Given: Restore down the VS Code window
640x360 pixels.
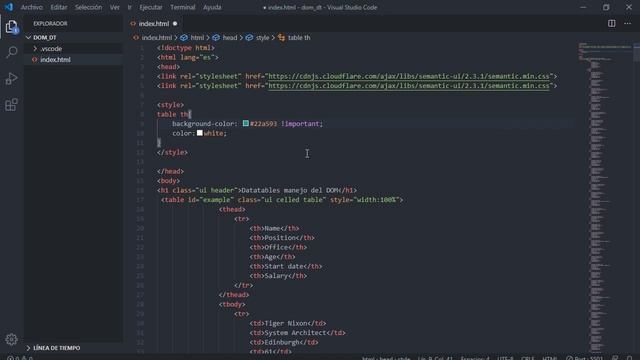Looking at the screenshot, I should pyautogui.click(x=606, y=7).
